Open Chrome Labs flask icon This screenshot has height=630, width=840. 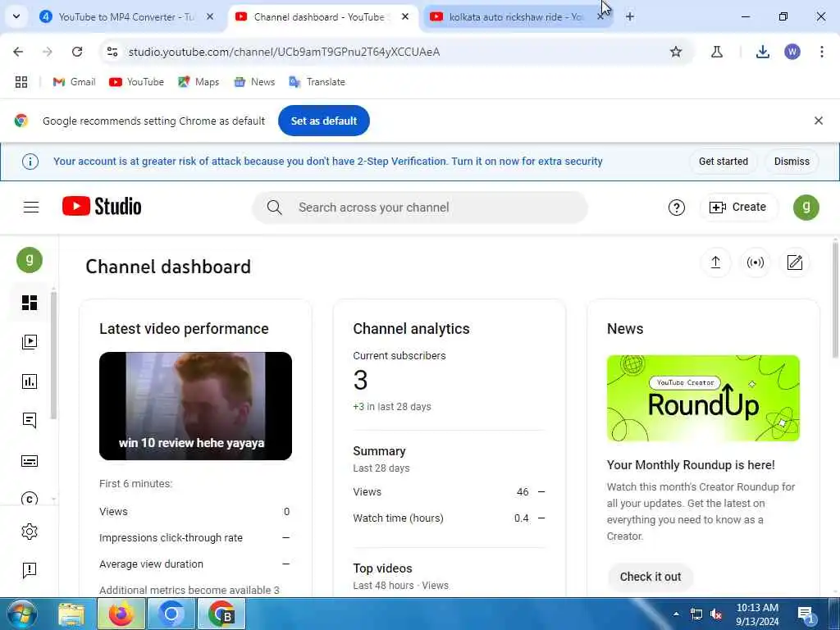pos(717,52)
